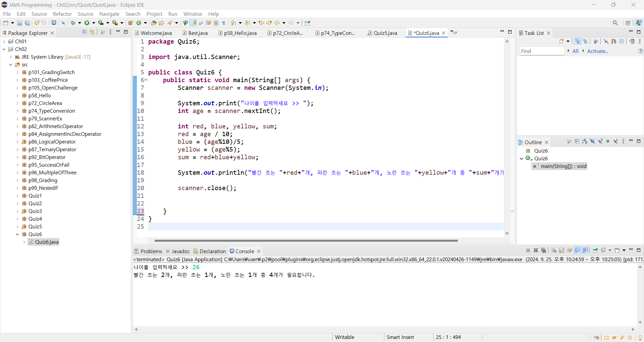The image size is (644, 342).
Task: Show hidden editor tabs list
Action: (453, 32)
